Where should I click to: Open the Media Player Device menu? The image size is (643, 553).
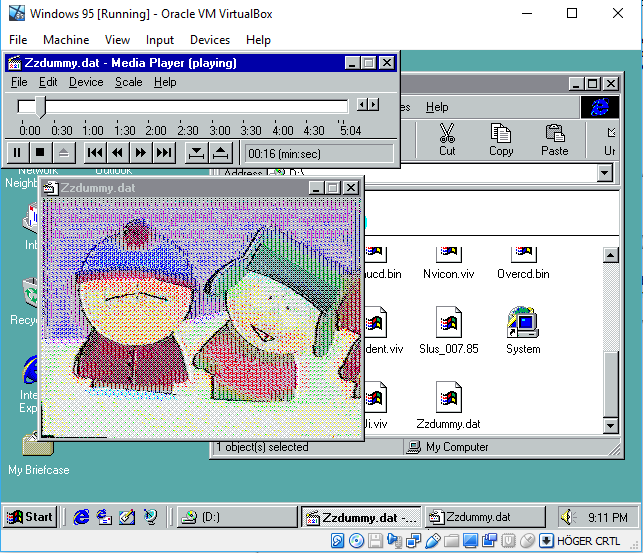(86, 82)
